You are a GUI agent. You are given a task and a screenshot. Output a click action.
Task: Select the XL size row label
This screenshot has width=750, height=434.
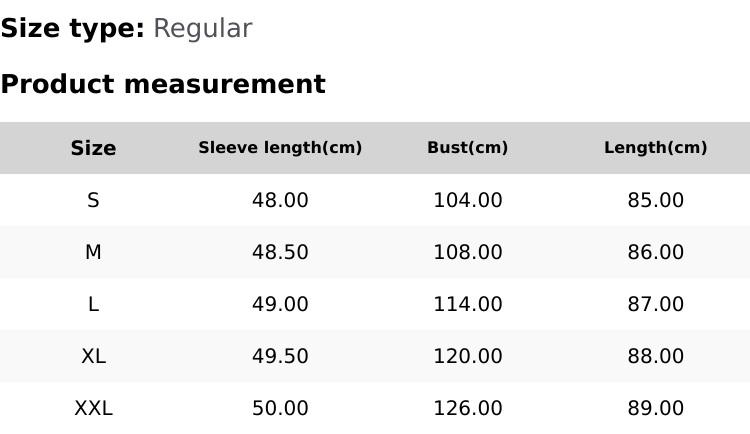93,356
